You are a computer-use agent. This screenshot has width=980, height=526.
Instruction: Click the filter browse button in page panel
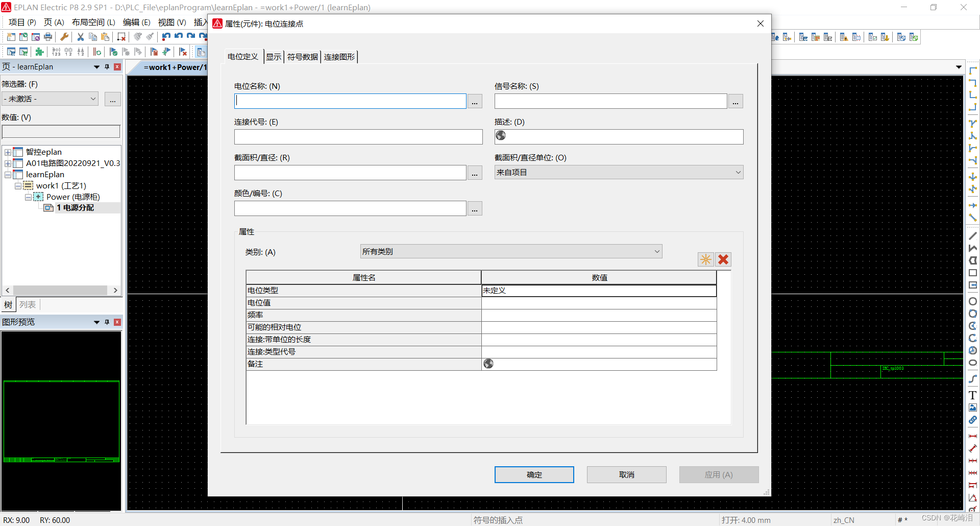113,99
